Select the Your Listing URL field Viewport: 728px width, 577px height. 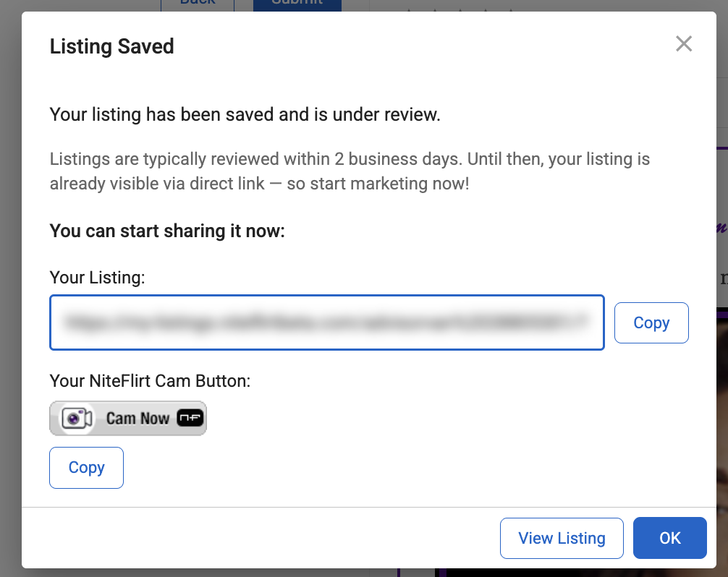tap(327, 322)
